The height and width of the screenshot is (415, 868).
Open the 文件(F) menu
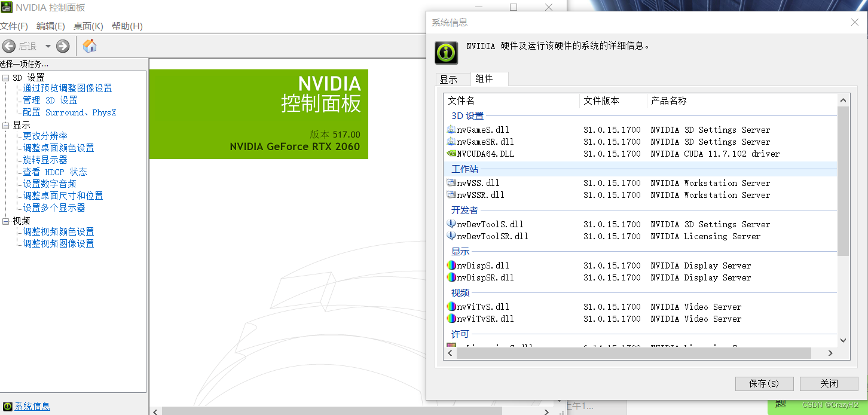click(x=14, y=26)
